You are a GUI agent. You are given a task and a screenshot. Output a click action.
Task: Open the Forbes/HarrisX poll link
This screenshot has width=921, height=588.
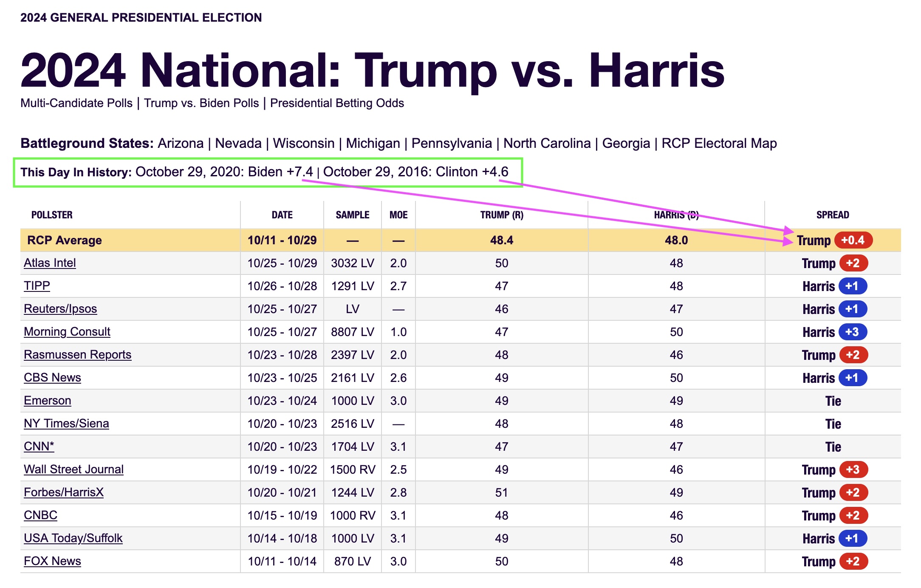tap(64, 492)
